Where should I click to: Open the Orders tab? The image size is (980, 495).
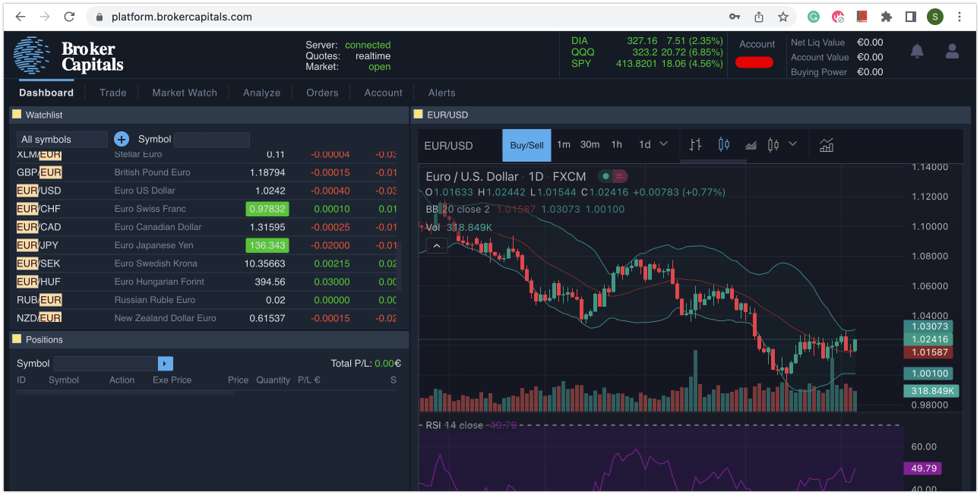pyautogui.click(x=322, y=93)
